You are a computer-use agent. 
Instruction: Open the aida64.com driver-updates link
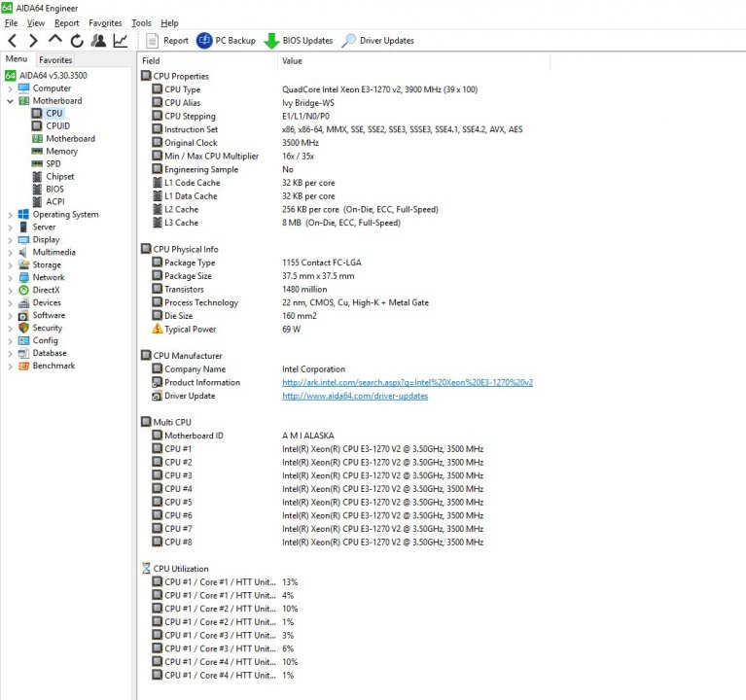[355, 396]
